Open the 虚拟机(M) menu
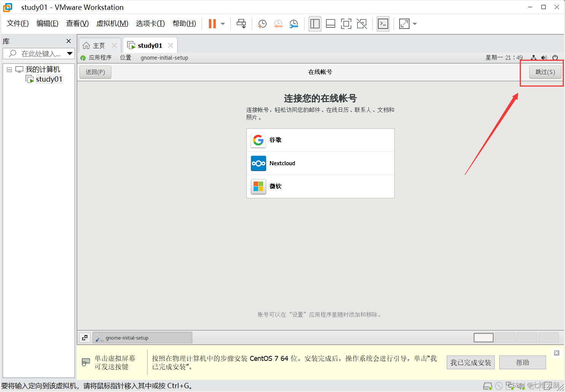 pyautogui.click(x=113, y=24)
